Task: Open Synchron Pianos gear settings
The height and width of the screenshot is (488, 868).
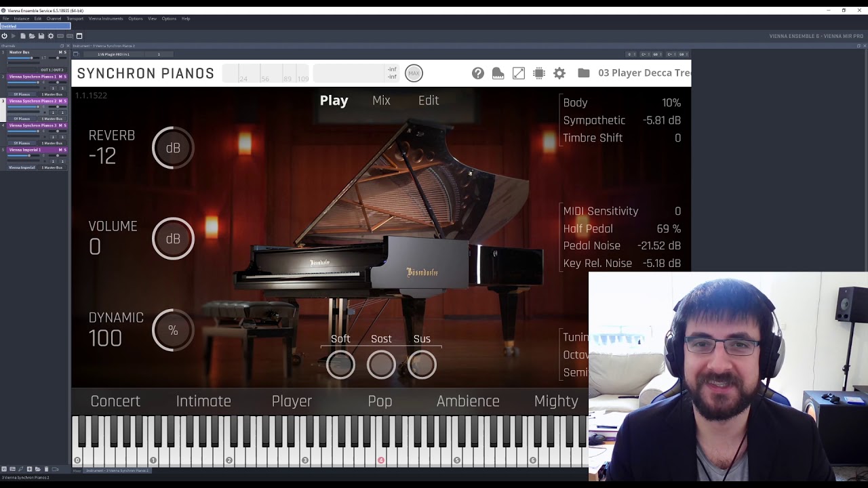Action: (559, 73)
